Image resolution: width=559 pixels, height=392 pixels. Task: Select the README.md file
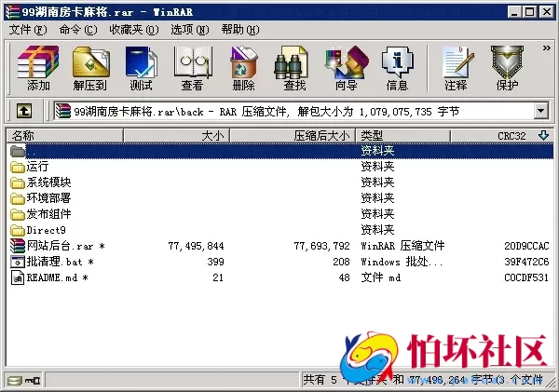(x=279, y=277)
